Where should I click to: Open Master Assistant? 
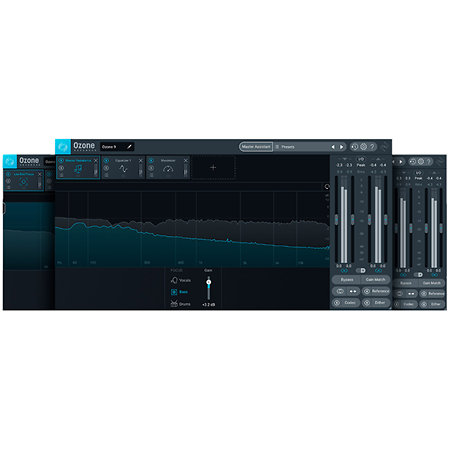(256, 147)
